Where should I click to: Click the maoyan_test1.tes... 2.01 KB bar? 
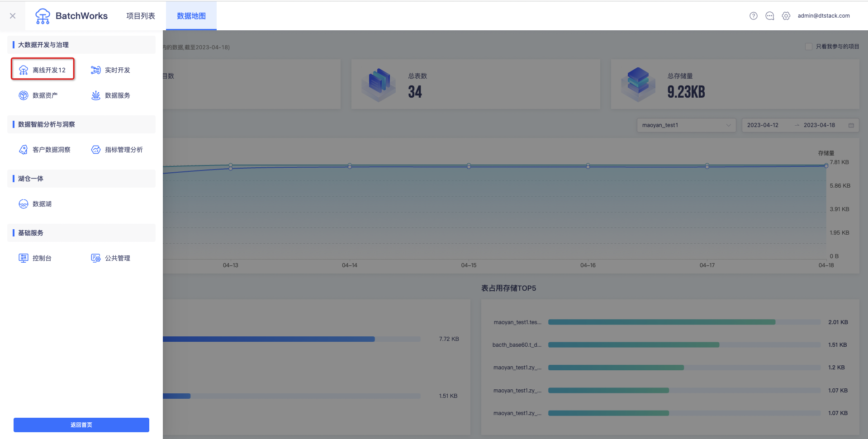(x=662, y=322)
